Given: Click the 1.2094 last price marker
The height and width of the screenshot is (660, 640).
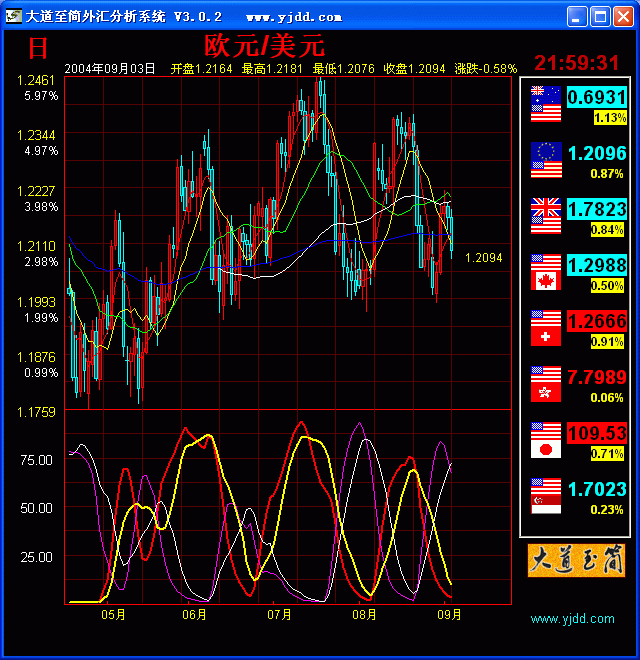Looking at the screenshot, I should (484, 258).
